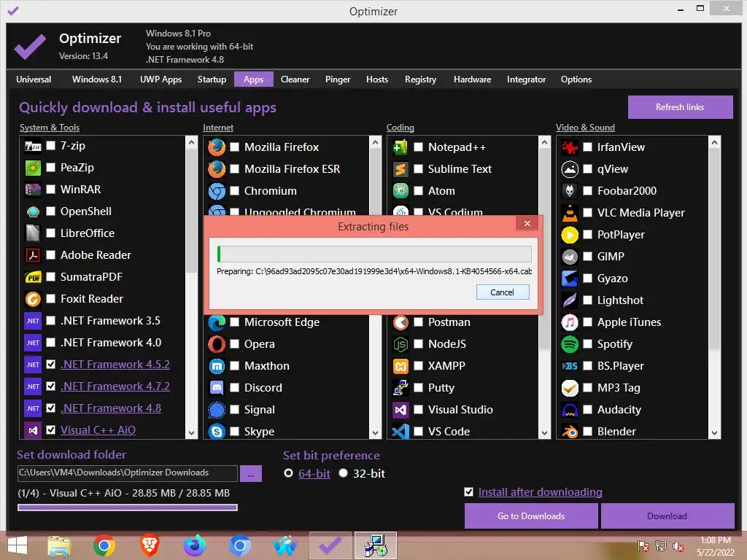Check the GIMP checkbox
Viewport: 747px width, 560px height.
tap(588, 257)
